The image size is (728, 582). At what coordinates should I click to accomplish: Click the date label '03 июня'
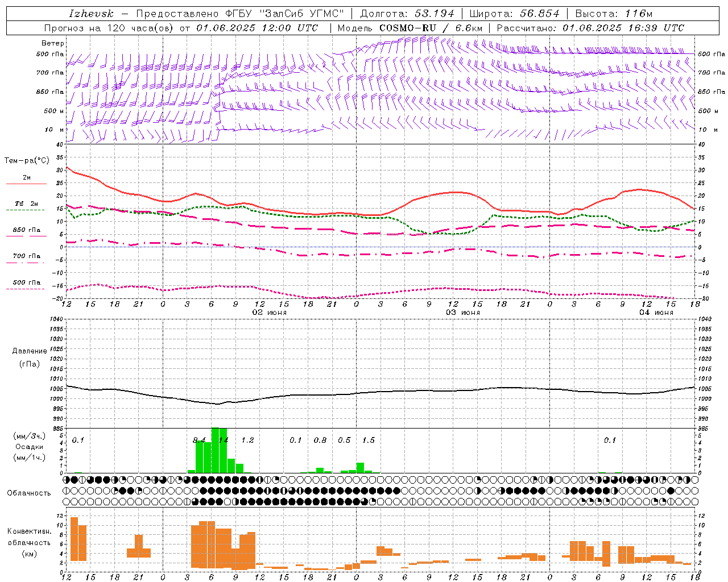(463, 313)
